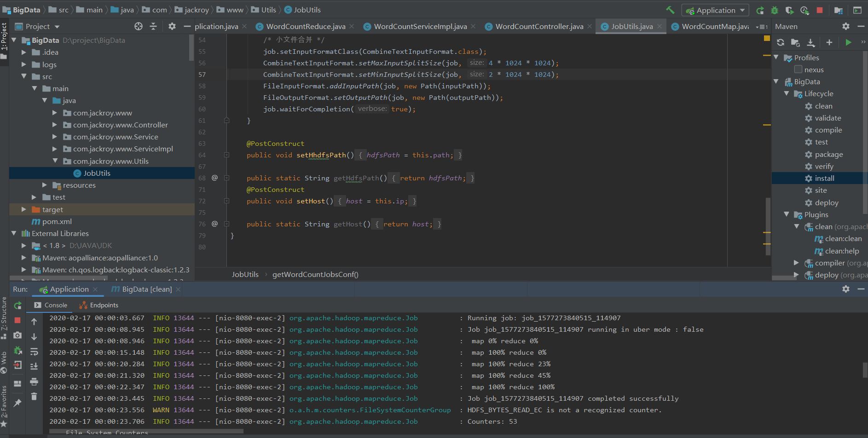Switch to WordCountServiceImpl.java tab

420,26
